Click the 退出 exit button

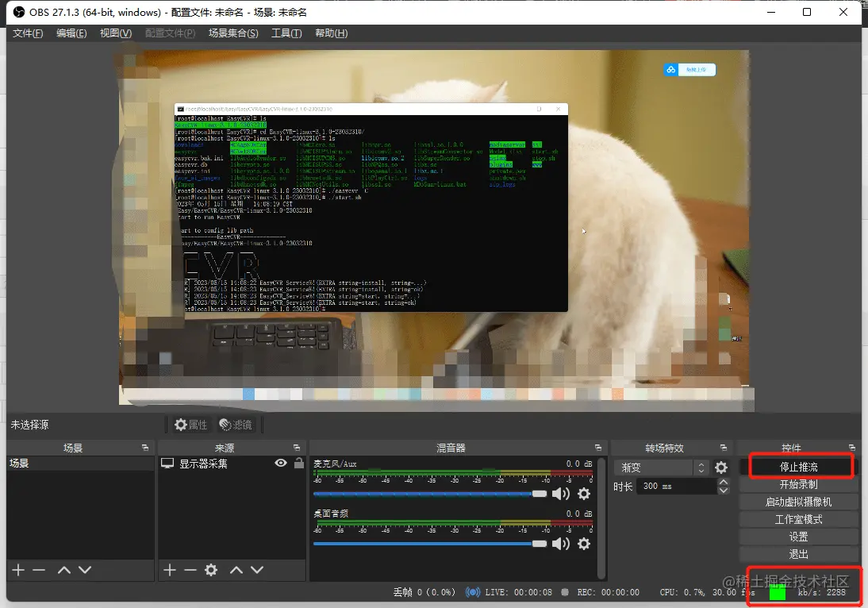pyautogui.click(x=799, y=554)
